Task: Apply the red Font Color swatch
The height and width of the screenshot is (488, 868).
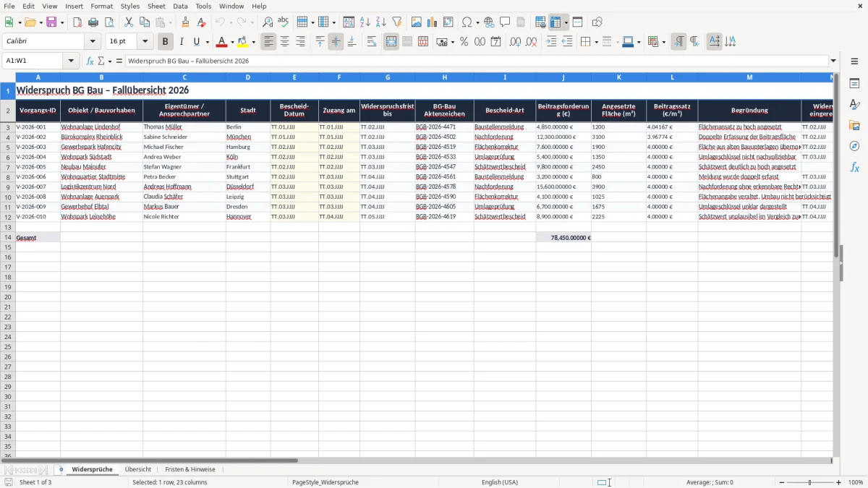Action: (x=223, y=42)
